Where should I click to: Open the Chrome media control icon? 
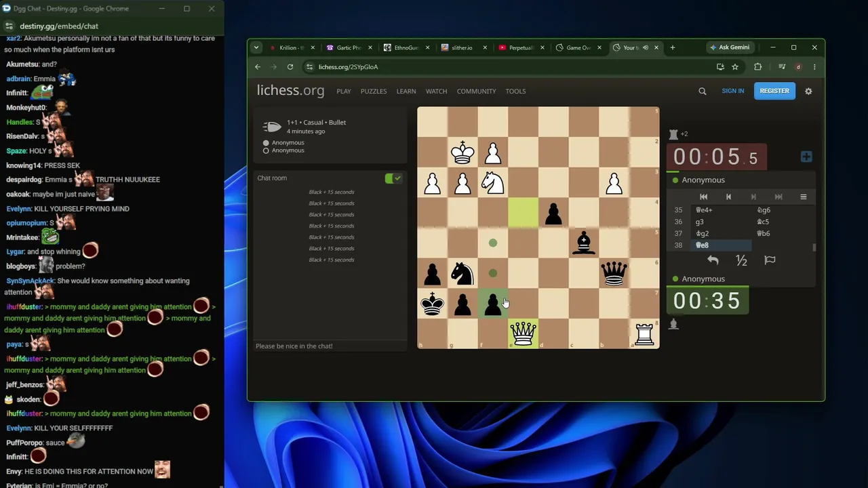tap(782, 66)
